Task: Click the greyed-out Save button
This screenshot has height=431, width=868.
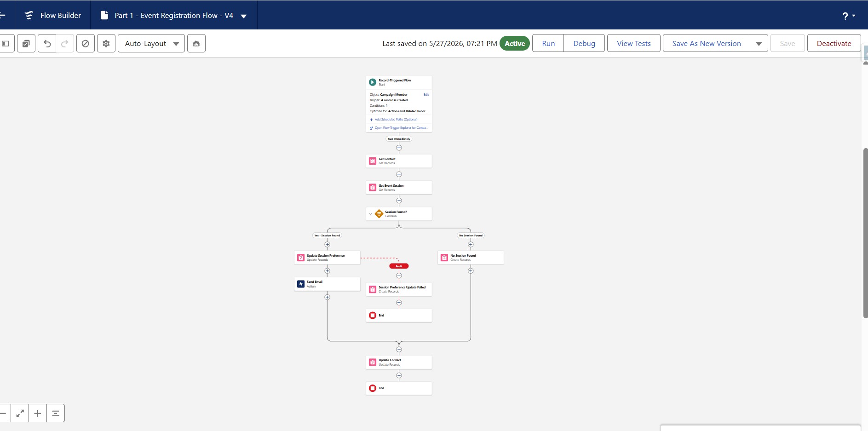Action: [x=788, y=43]
